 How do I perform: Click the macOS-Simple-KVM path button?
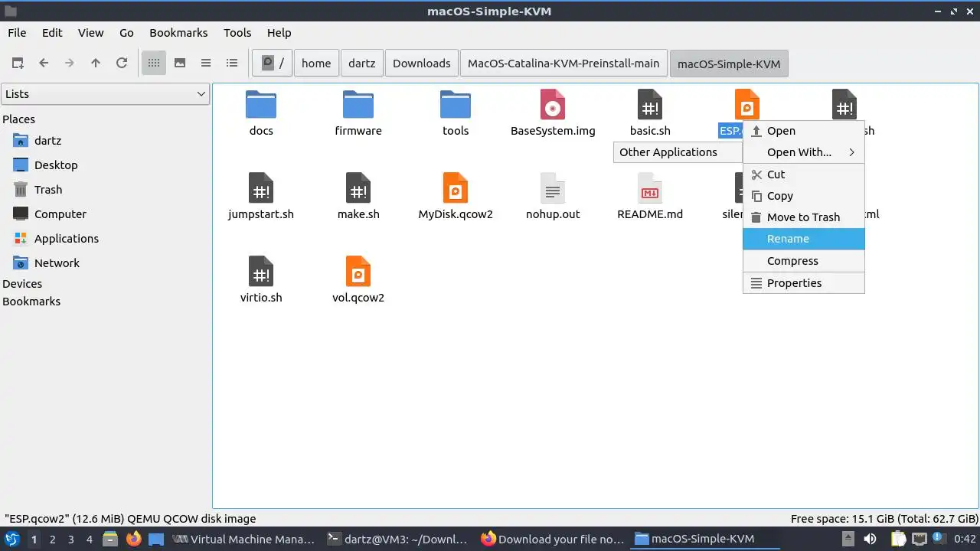pos(729,64)
